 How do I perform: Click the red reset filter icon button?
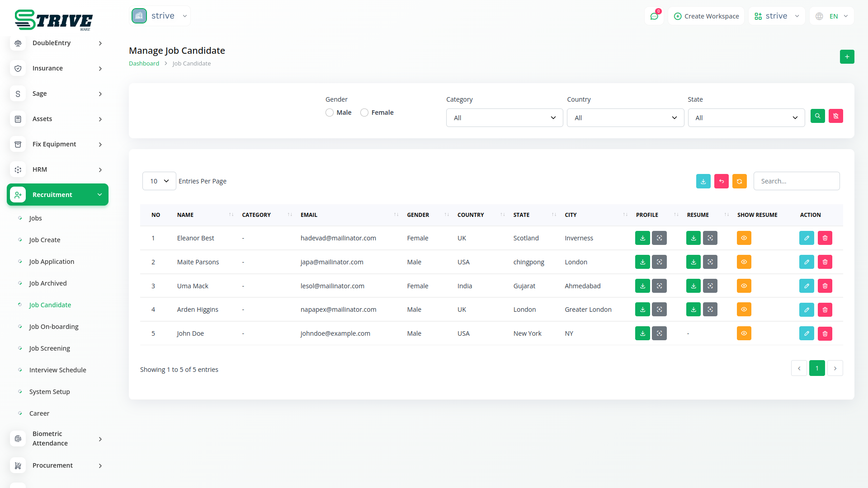pos(835,116)
